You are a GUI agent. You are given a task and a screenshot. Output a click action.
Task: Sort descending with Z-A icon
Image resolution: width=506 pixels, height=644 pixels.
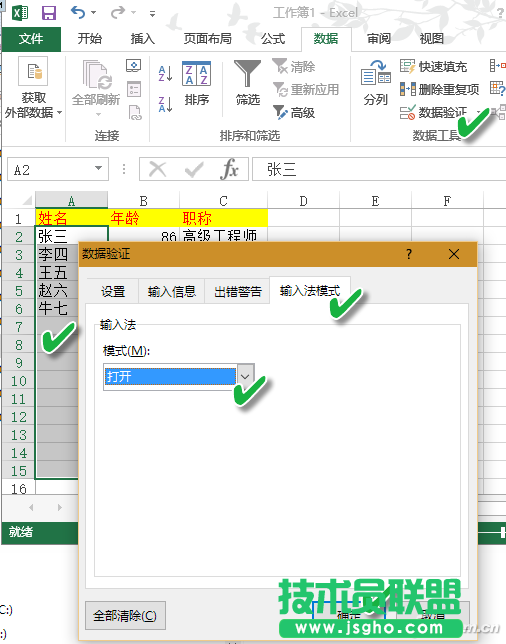point(166,104)
